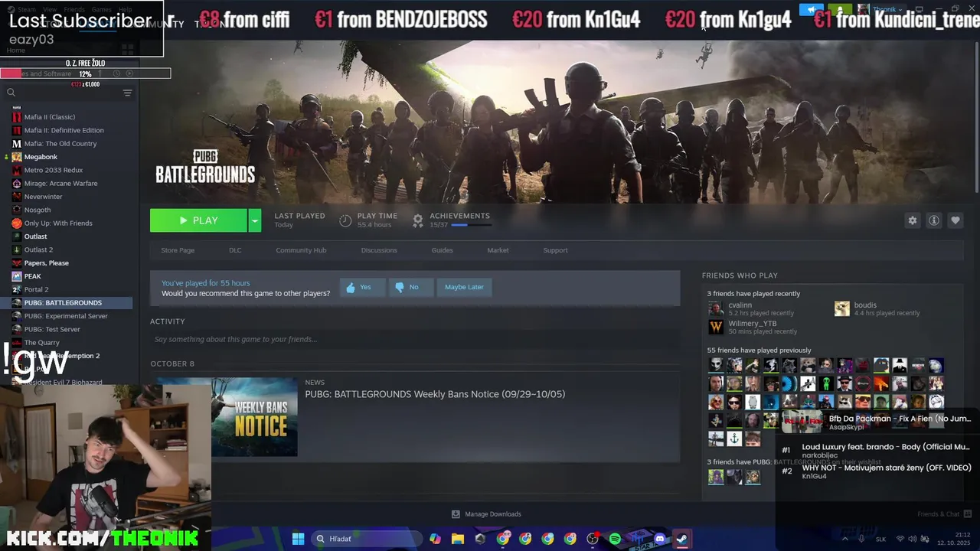The width and height of the screenshot is (980, 551).
Task: Click the library search magnifier icon
Action: pyautogui.click(x=11, y=93)
